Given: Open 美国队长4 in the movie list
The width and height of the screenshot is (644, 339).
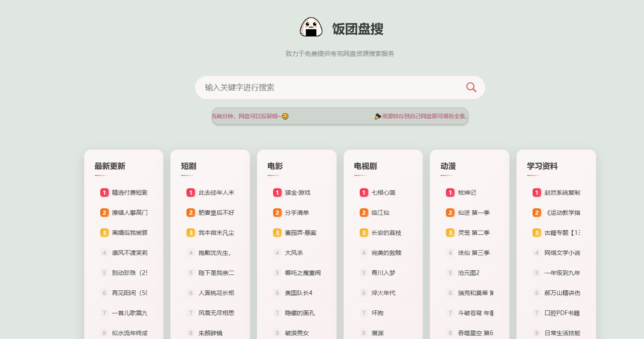Looking at the screenshot, I should pyautogui.click(x=299, y=293).
